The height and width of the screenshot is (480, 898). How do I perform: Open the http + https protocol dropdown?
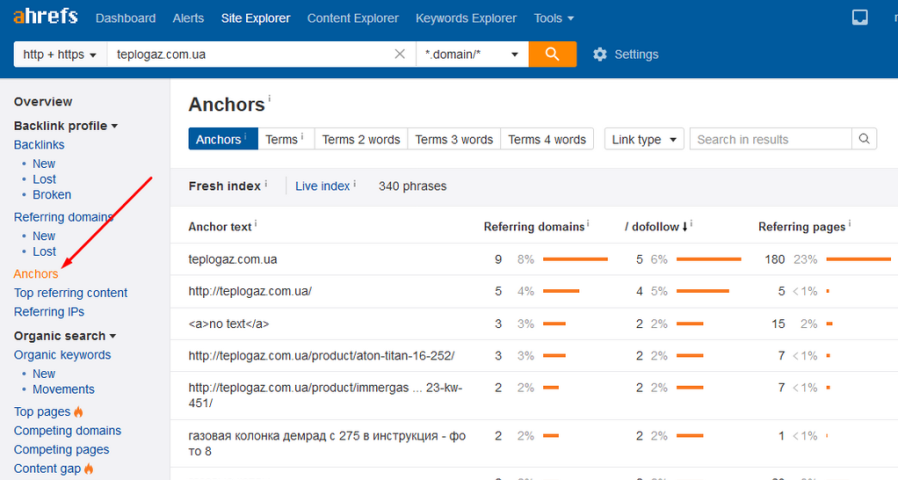click(x=60, y=54)
